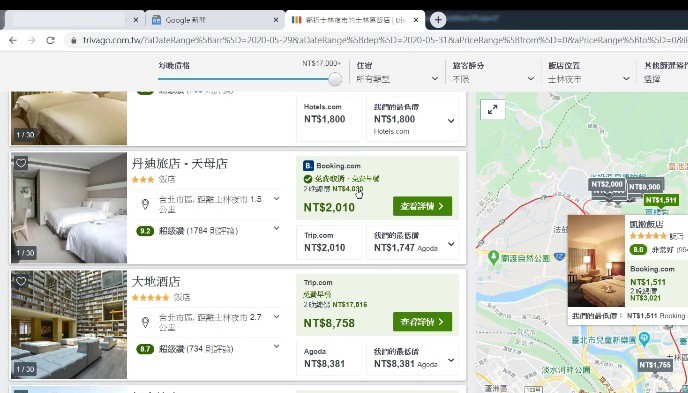Reload the trivago page
This screenshot has height=393, width=688.
(x=50, y=40)
